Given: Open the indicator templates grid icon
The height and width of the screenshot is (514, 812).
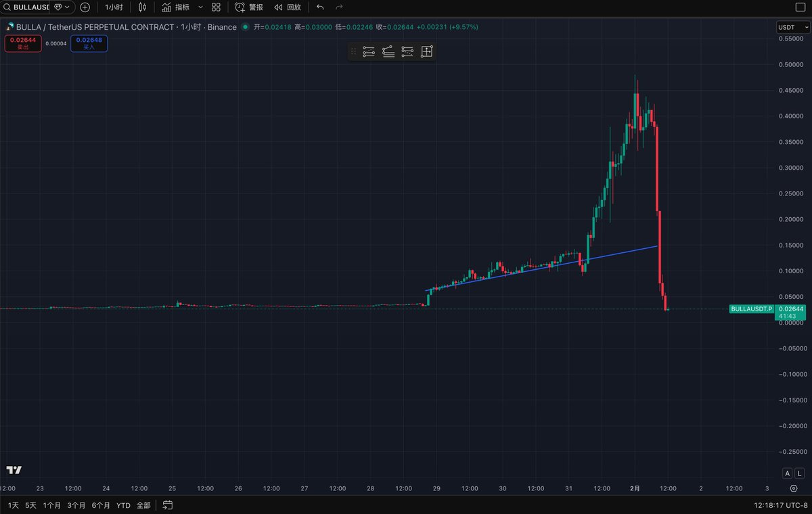Looking at the screenshot, I should point(216,7).
